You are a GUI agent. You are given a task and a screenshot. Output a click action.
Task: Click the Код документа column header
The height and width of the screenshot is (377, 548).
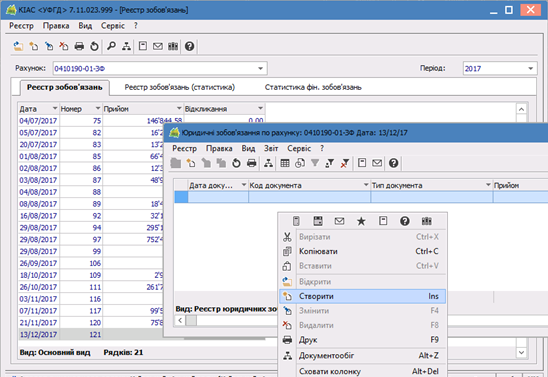[309, 185]
